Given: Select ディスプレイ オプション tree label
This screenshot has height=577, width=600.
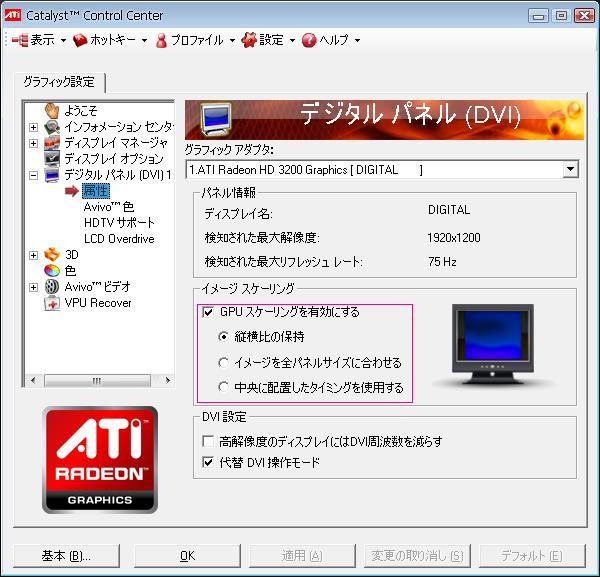Looking at the screenshot, I should (114, 159).
